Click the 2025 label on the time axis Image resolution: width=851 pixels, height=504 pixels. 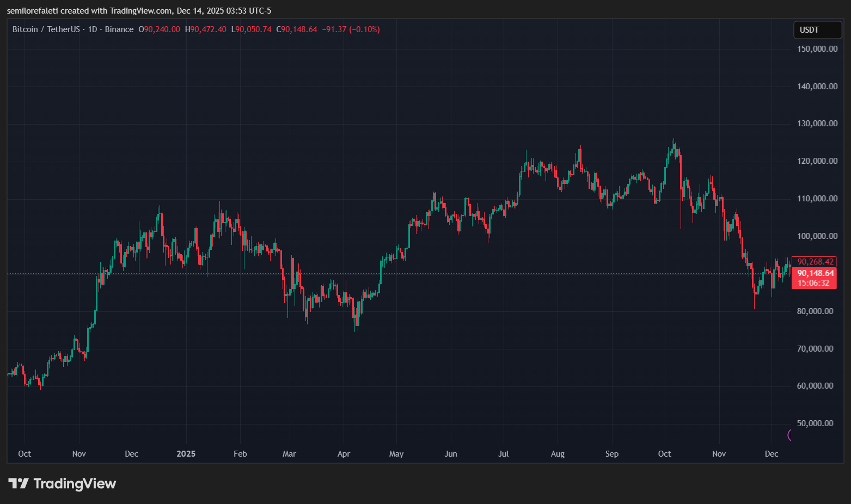click(186, 453)
